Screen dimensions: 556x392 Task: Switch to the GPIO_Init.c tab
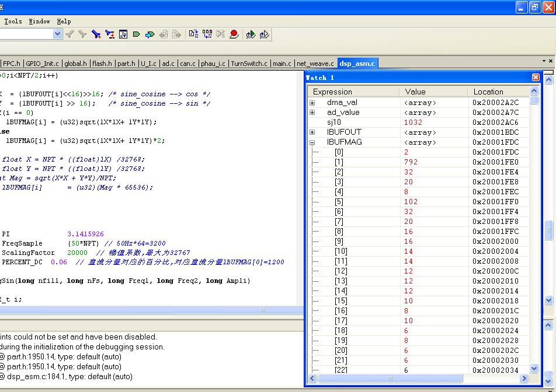[42, 64]
